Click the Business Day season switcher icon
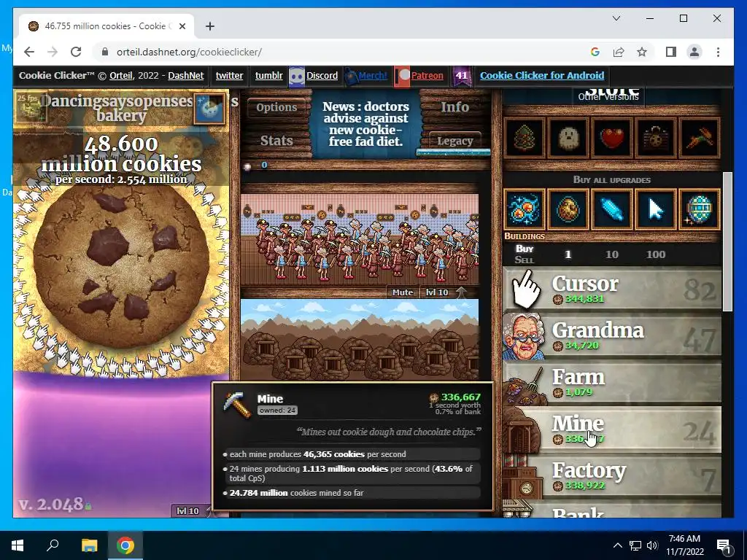The image size is (747, 560). 656,138
